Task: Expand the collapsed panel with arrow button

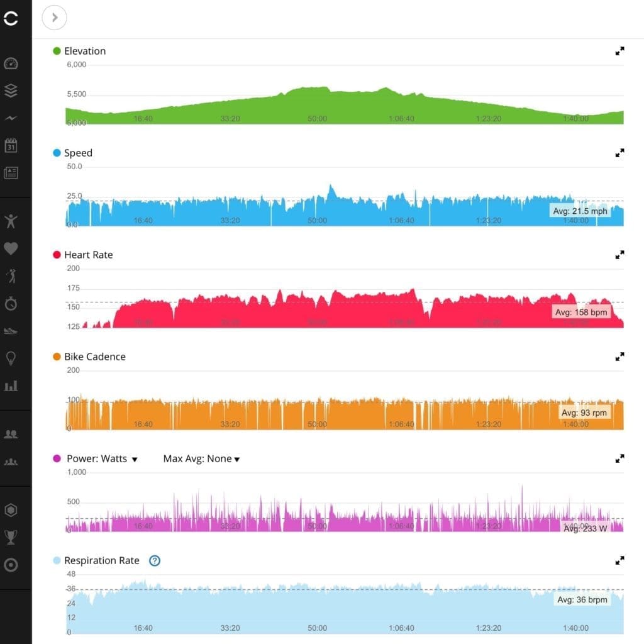Action: 55,18
